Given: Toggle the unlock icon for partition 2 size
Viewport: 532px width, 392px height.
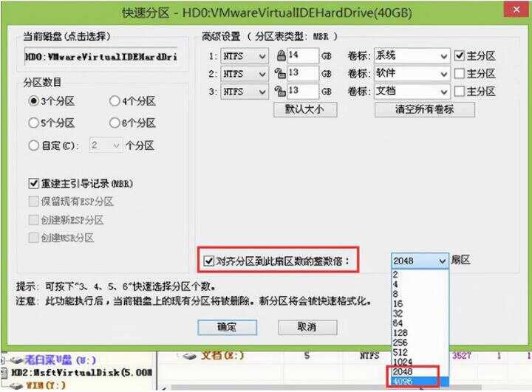Looking at the screenshot, I should point(280,73).
